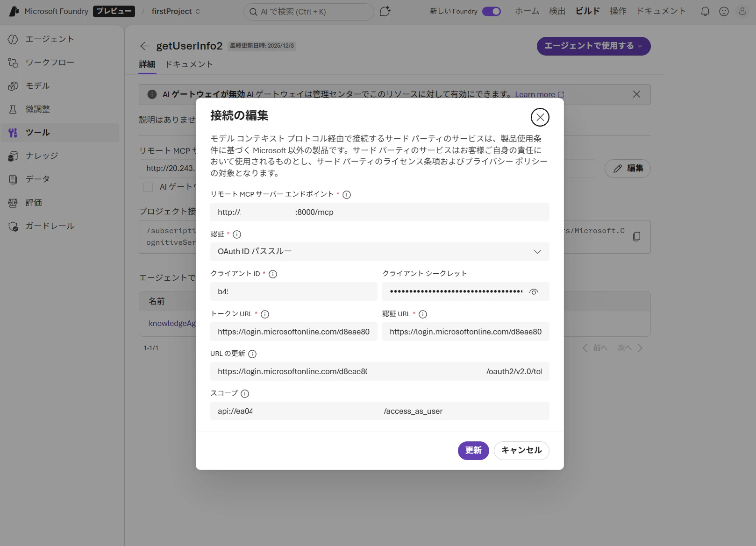Click the 編集 button with pencil
The height and width of the screenshot is (546, 756).
(628, 169)
